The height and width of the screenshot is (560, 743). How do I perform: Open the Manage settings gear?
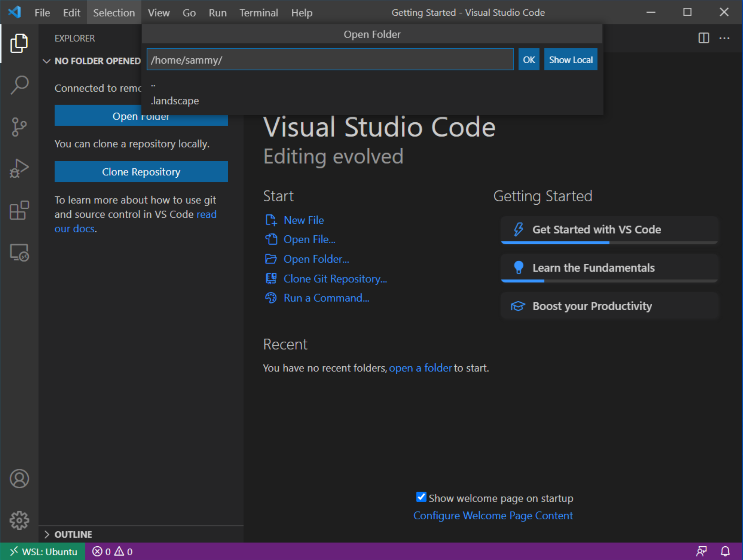(19, 520)
